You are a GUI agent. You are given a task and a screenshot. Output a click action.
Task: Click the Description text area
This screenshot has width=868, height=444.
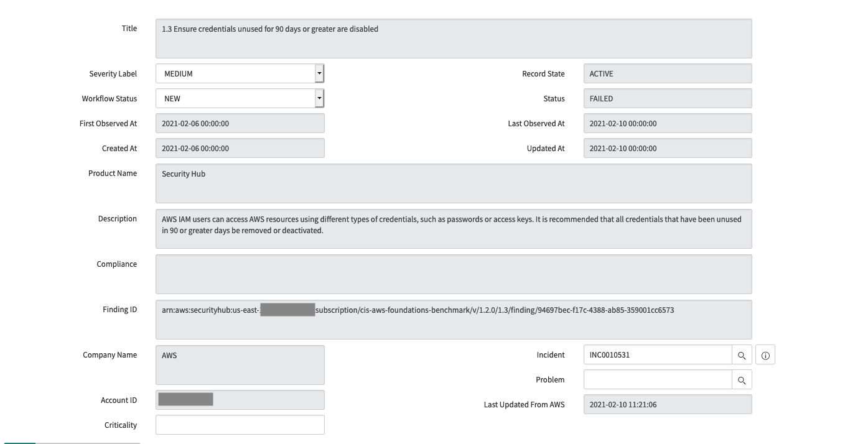click(x=453, y=229)
